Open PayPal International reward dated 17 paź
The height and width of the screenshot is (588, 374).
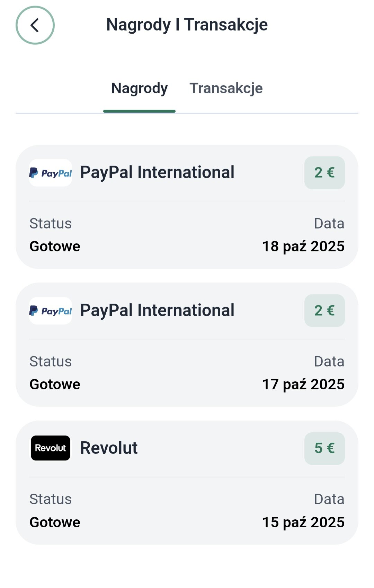(x=157, y=311)
